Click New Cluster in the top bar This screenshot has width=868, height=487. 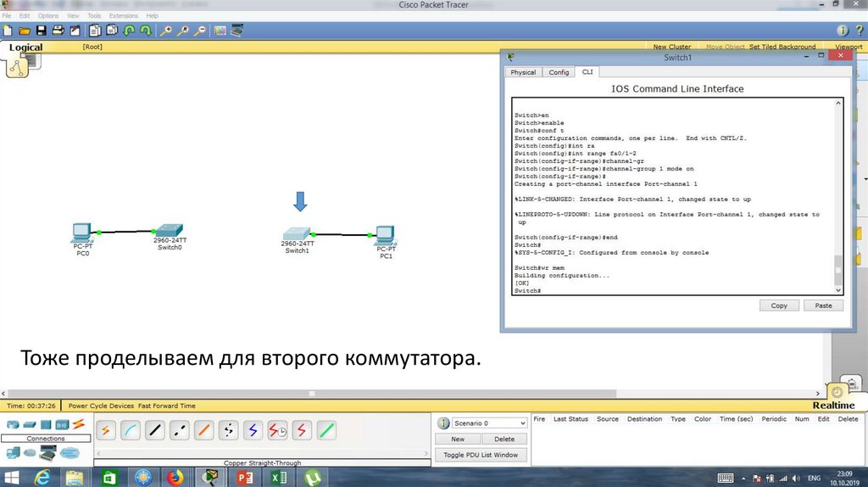pos(671,48)
